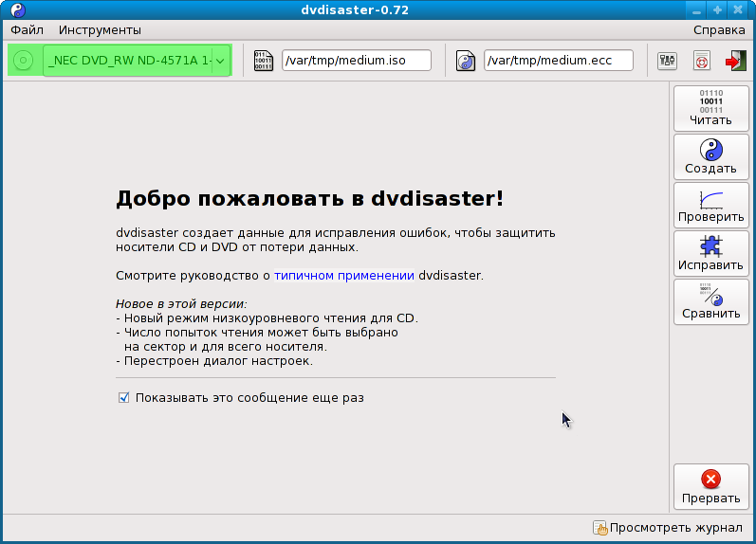Image resolution: width=756 pixels, height=544 pixels.
Task: Open preferences tools icon in toolbar
Action: click(x=667, y=61)
